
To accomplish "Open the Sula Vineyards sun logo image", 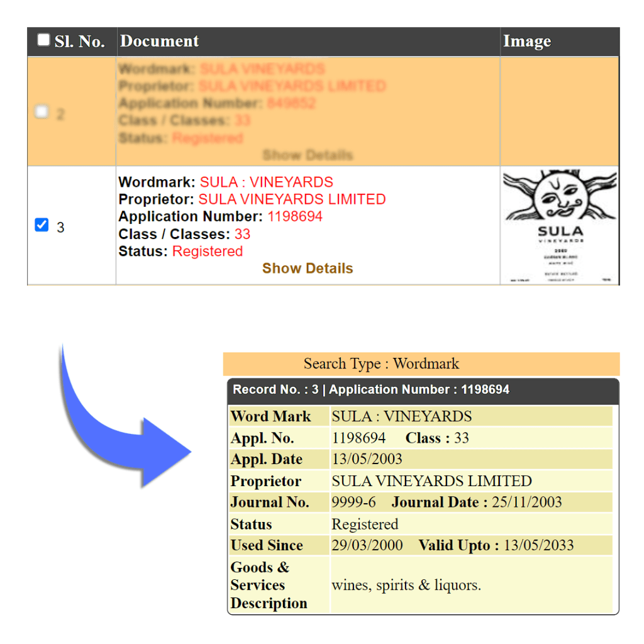I will coord(560,226).
